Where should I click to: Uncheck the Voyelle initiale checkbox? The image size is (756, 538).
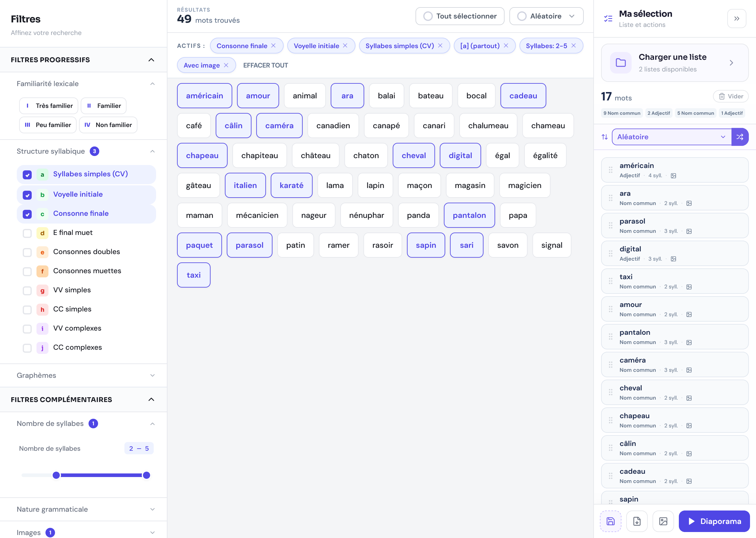click(27, 195)
